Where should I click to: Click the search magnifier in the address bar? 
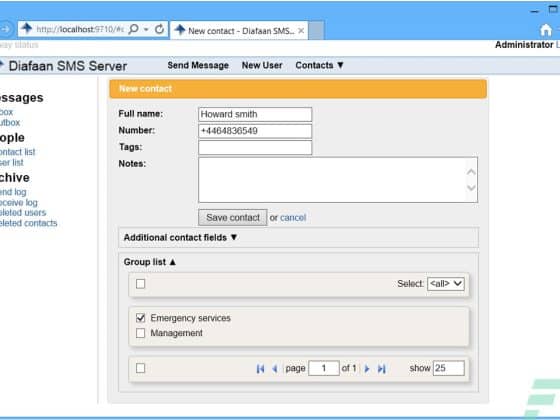(x=134, y=29)
